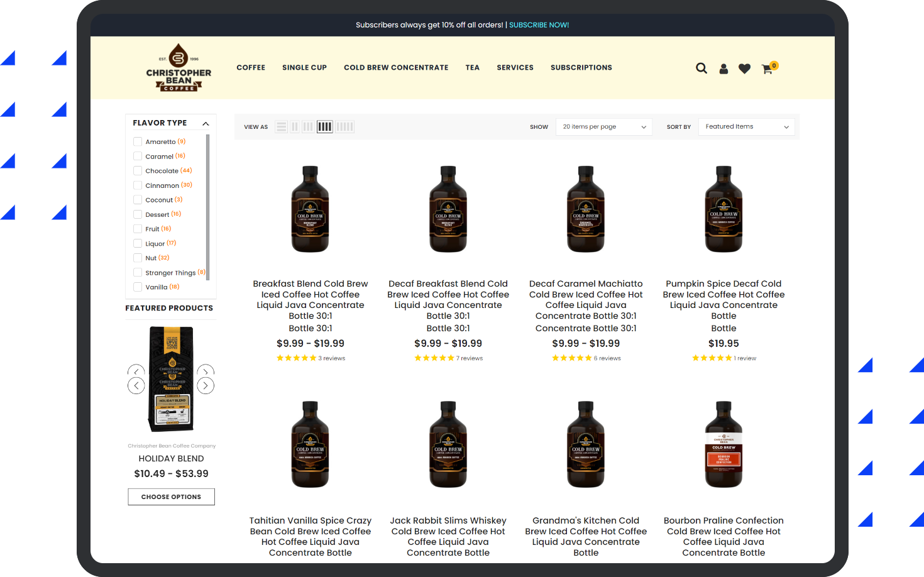The image size is (924, 577).
Task: Open Jack Rabbit Slims Whiskey product title
Action: coord(448,537)
